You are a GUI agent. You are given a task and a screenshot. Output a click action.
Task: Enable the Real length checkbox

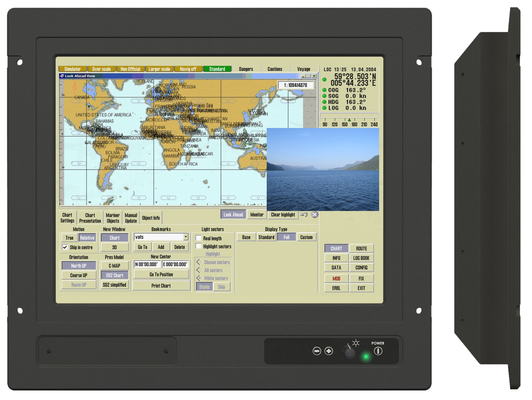pyautogui.click(x=199, y=238)
